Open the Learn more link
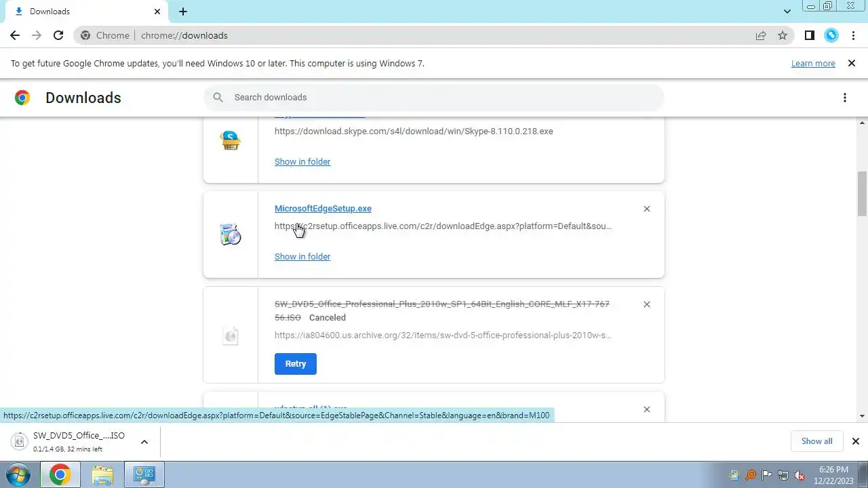The image size is (868, 488). tap(813, 63)
